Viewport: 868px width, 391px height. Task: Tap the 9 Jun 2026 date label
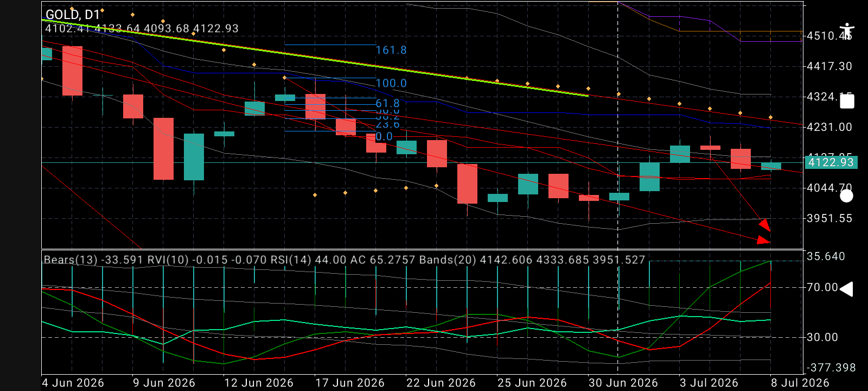164,383
